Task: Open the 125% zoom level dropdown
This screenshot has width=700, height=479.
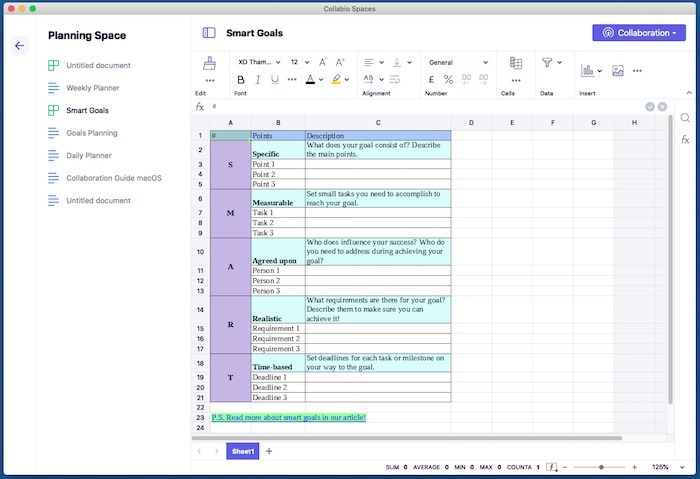Action: 668,467
